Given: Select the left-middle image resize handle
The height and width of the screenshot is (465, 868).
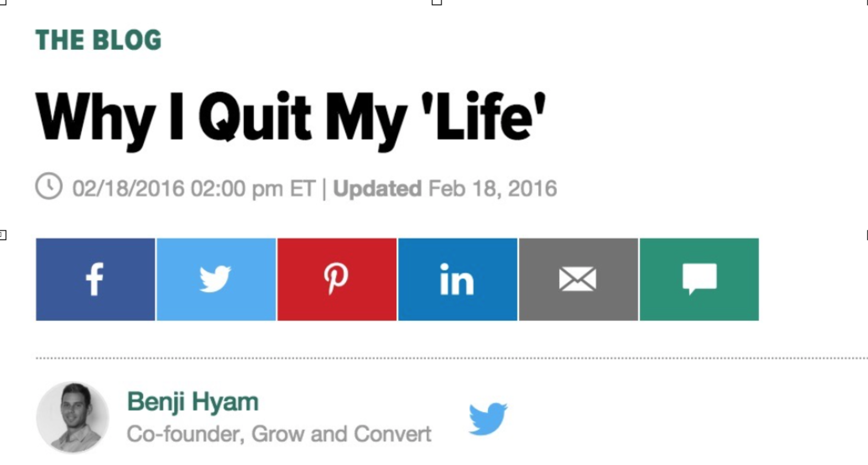Looking at the screenshot, I should [x=2, y=235].
